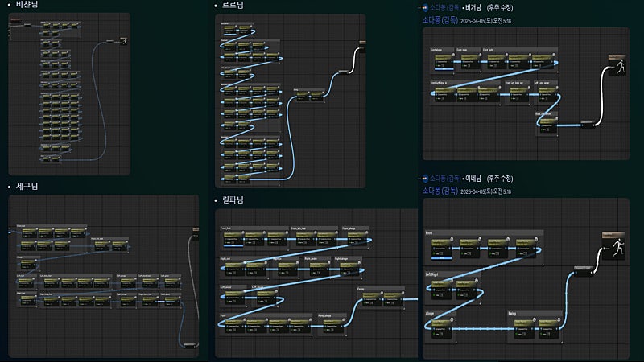Click the avatar icon beside the 이네님 header
Image resolution: width=644 pixels, height=362 pixels.
pyautogui.click(x=425, y=178)
